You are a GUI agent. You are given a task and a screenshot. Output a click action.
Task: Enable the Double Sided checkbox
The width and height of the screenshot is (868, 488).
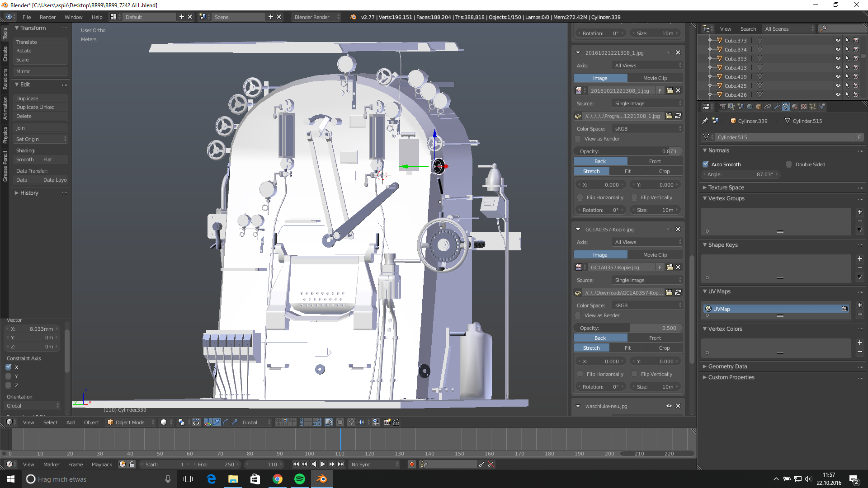point(789,164)
